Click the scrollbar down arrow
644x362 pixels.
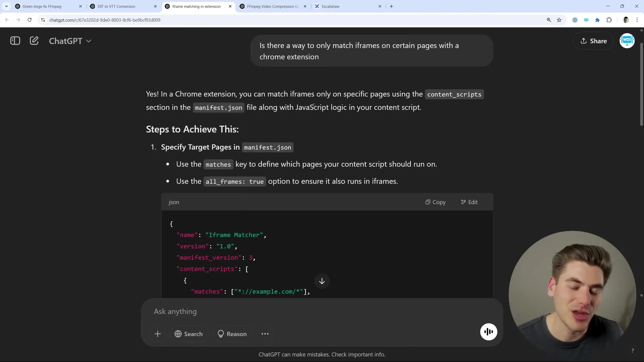coord(641,296)
